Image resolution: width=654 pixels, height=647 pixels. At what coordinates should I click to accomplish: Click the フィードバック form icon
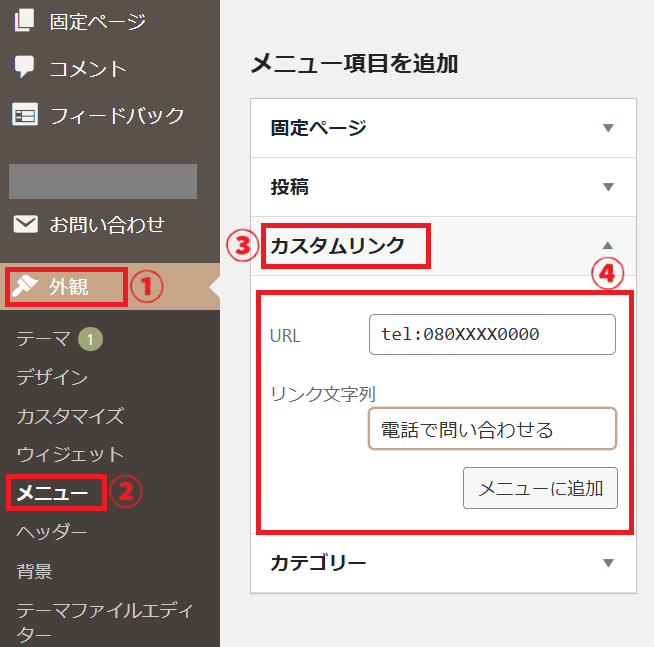[25, 114]
